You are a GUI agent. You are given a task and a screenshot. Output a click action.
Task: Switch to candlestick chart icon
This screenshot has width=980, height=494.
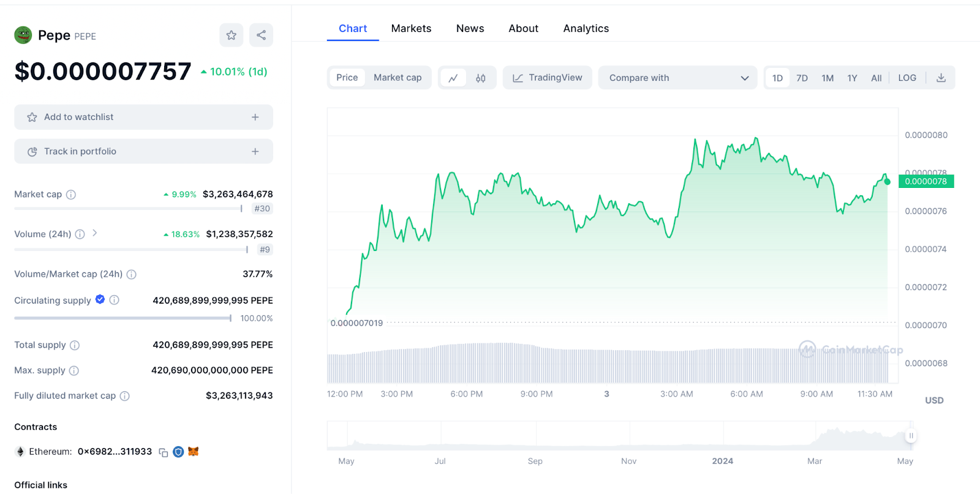(481, 78)
